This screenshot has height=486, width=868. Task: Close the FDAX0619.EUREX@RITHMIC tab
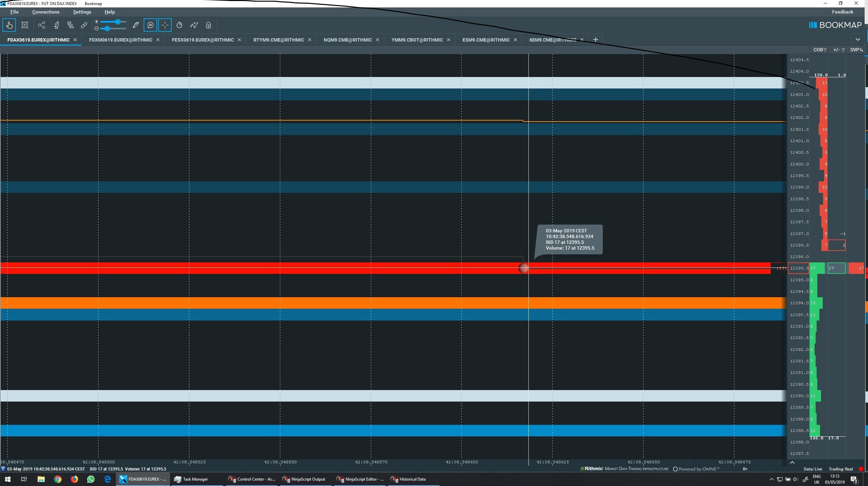[x=75, y=40]
